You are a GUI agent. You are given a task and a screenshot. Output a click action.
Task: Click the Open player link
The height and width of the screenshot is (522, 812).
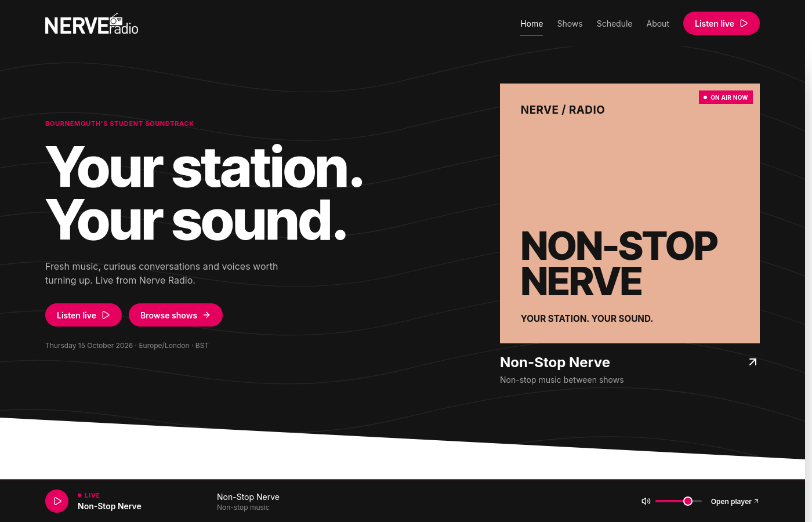[735, 501]
